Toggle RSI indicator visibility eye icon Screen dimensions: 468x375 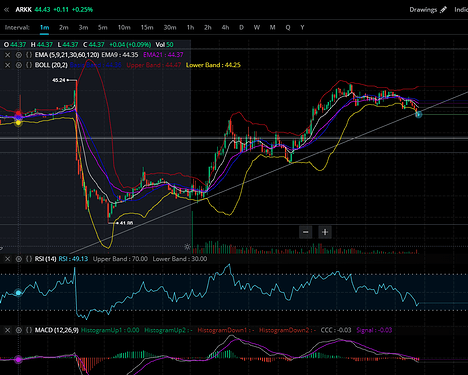19,259
